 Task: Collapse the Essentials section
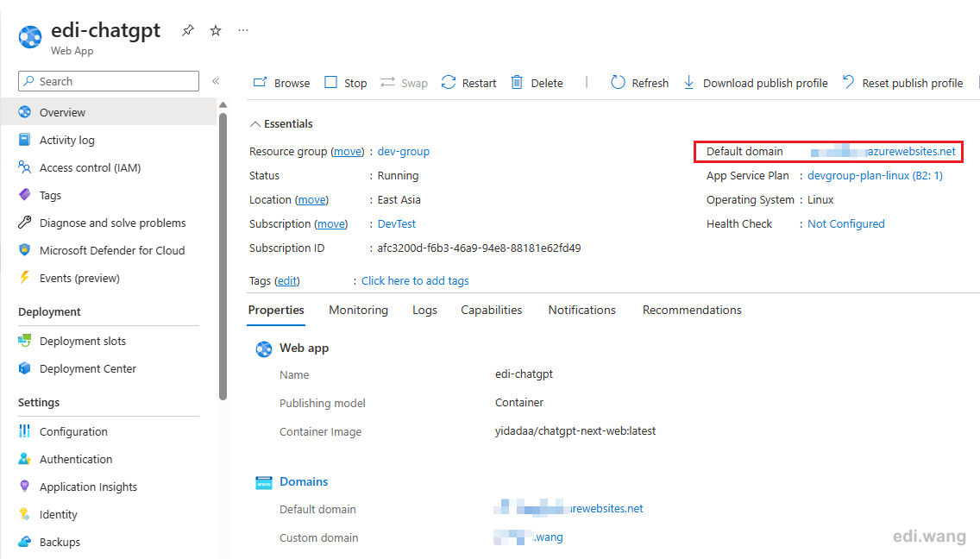[281, 124]
